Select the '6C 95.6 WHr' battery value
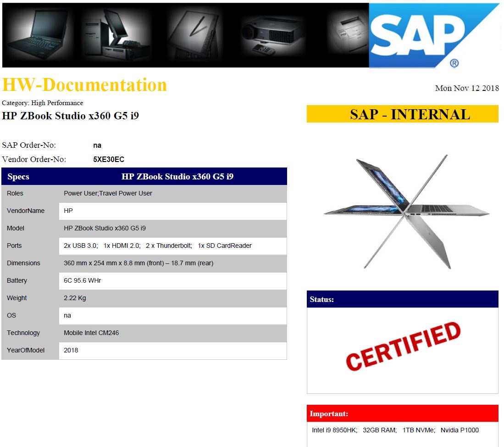The width and height of the screenshot is (504, 447). 82,280
